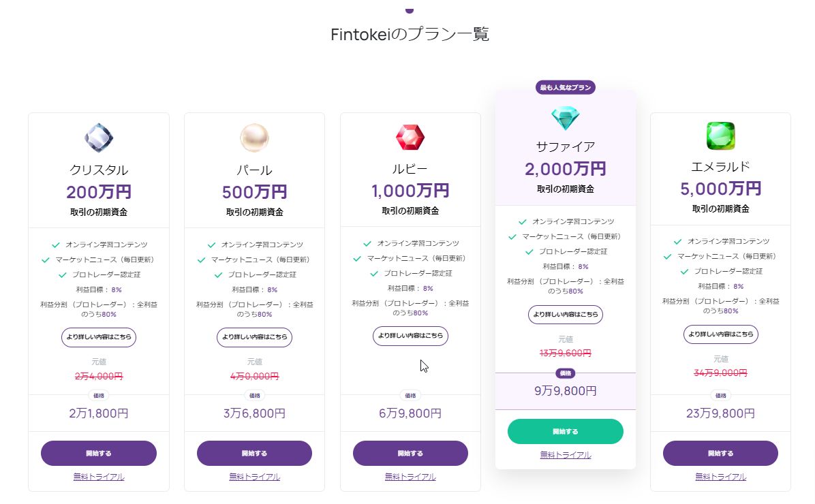Start the Emerald 5,000万円 plan

(720, 453)
